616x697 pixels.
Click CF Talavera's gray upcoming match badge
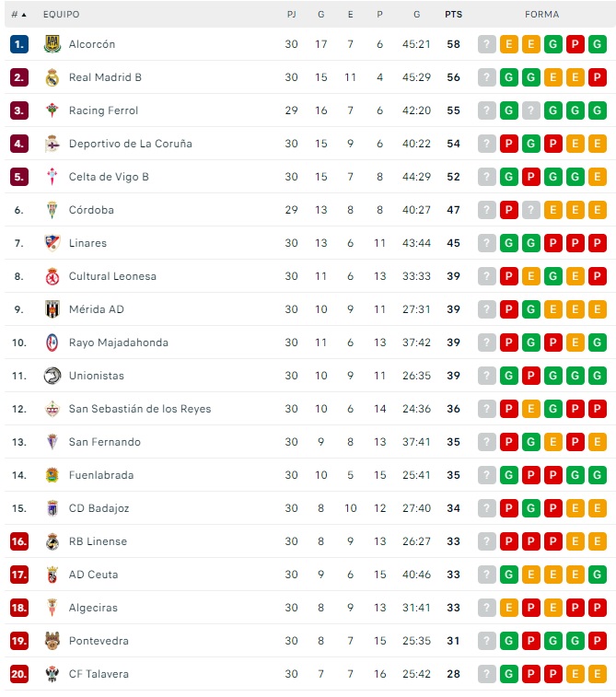point(487,674)
